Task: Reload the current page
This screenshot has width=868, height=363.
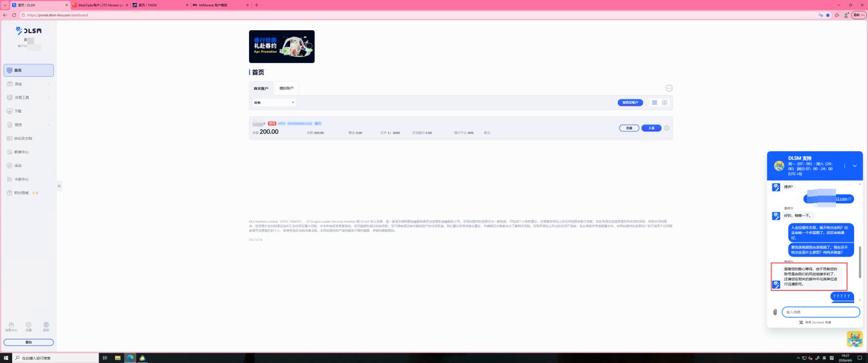Action: click(x=14, y=15)
